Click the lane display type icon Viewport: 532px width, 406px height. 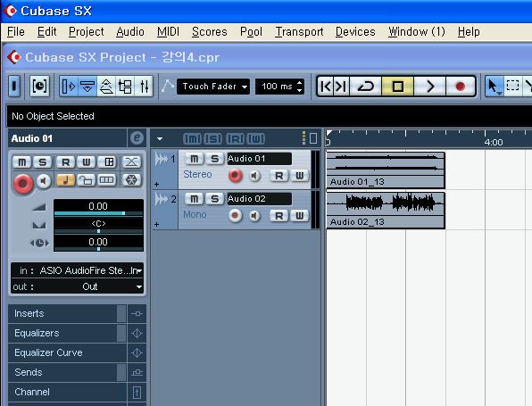click(x=107, y=179)
